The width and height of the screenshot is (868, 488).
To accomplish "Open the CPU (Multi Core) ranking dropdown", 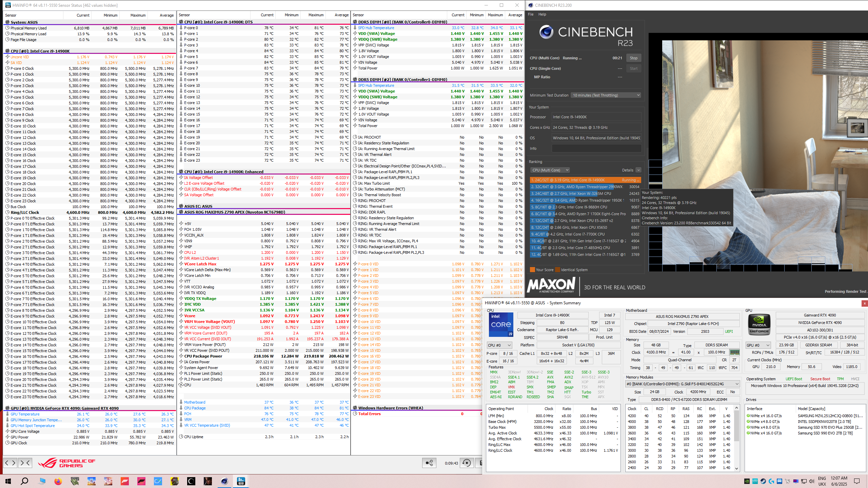I will [x=550, y=170].
